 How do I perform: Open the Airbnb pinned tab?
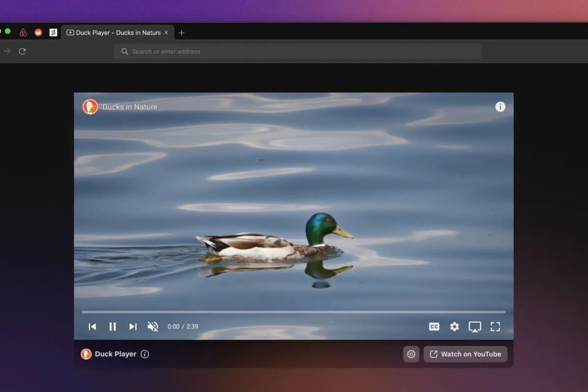[x=23, y=32]
